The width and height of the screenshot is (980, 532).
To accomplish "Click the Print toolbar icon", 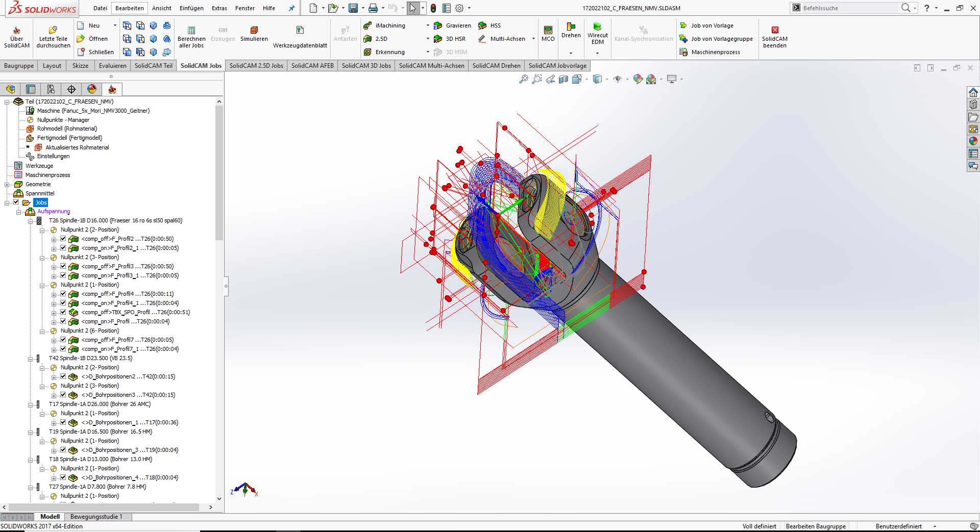I will click(373, 8).
